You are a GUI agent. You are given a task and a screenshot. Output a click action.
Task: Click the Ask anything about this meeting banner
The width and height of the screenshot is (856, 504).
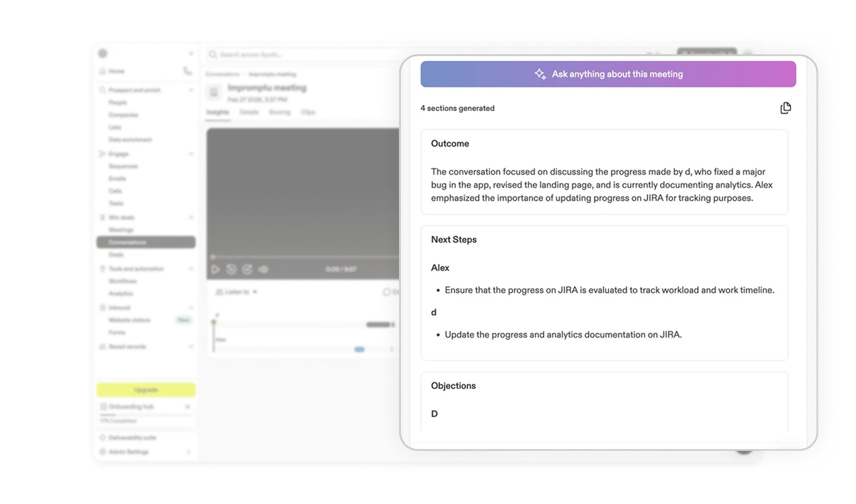tap(608, 74)
